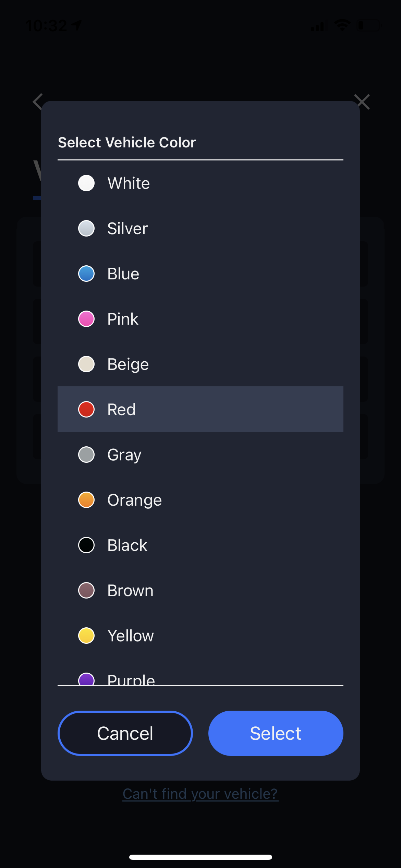Tap the Wi-Fi status icon
The image size is (401, 868).
coord(342,25)
